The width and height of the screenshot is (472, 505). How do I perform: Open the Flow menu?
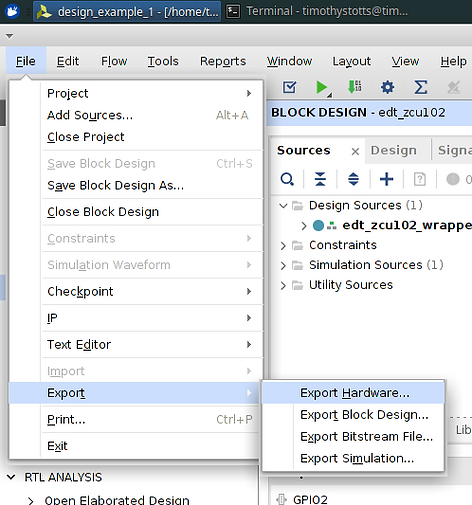(x=114, y=61)
